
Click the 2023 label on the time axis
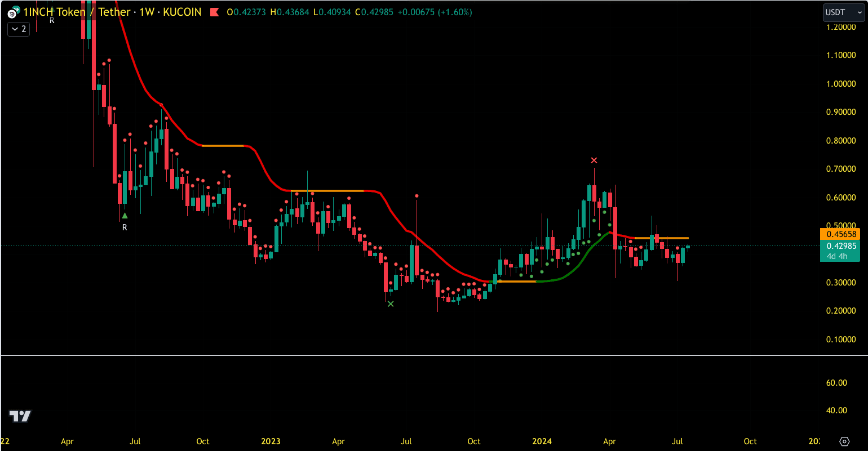271,441
